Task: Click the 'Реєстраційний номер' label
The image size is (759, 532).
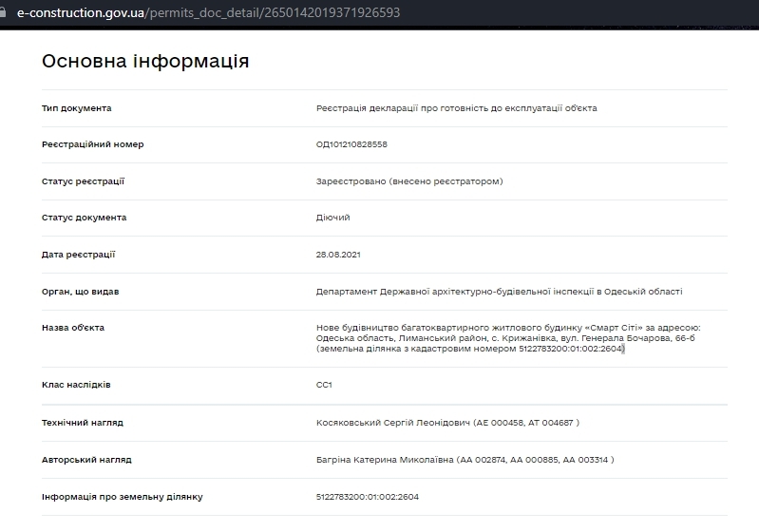Action: click(x=92, y=144)
